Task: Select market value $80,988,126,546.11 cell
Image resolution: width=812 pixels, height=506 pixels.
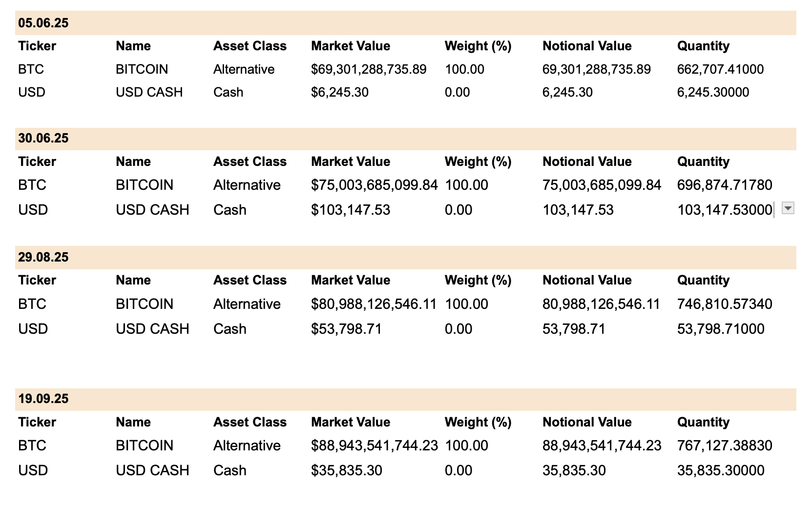Action: pyautogui.click(x=374, y=304)
